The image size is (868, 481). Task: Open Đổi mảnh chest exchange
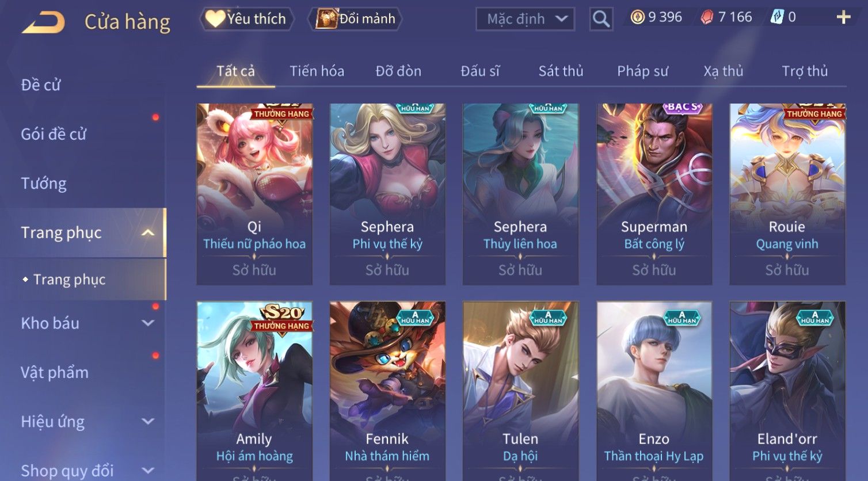(355, 19)
